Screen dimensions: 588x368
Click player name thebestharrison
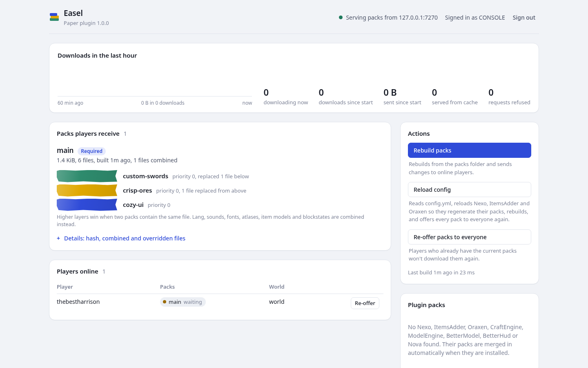click(78, 302)
